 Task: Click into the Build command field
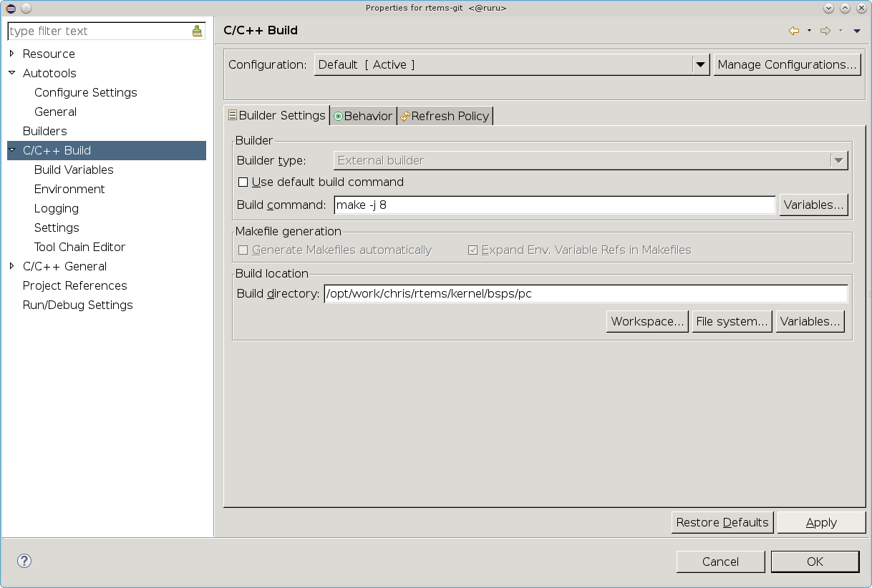554,205
